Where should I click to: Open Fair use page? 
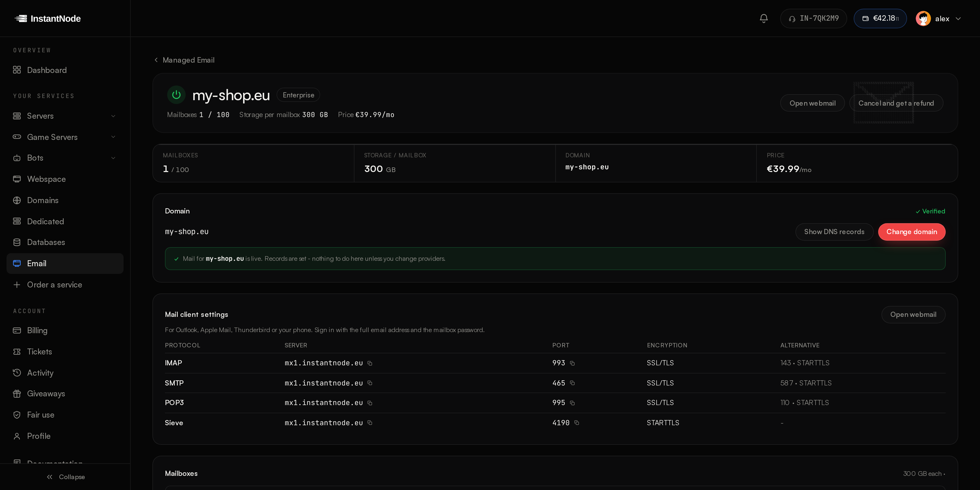[65, 415]
